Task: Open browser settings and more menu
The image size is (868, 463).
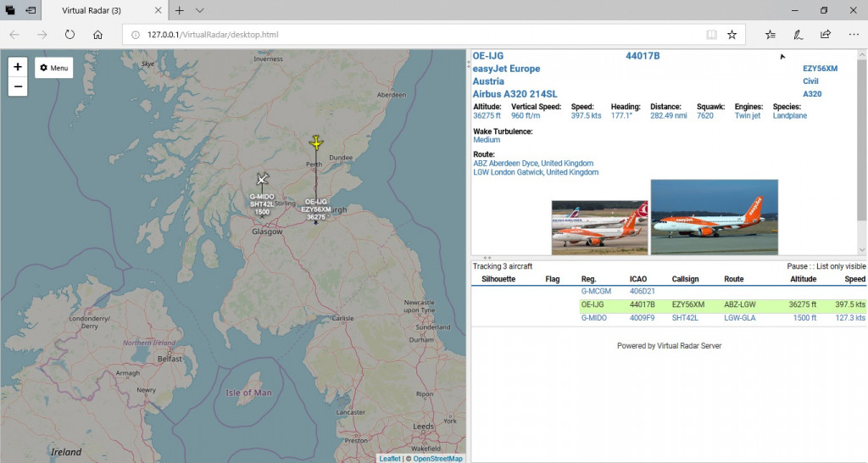Action: [x=854, y=34]
